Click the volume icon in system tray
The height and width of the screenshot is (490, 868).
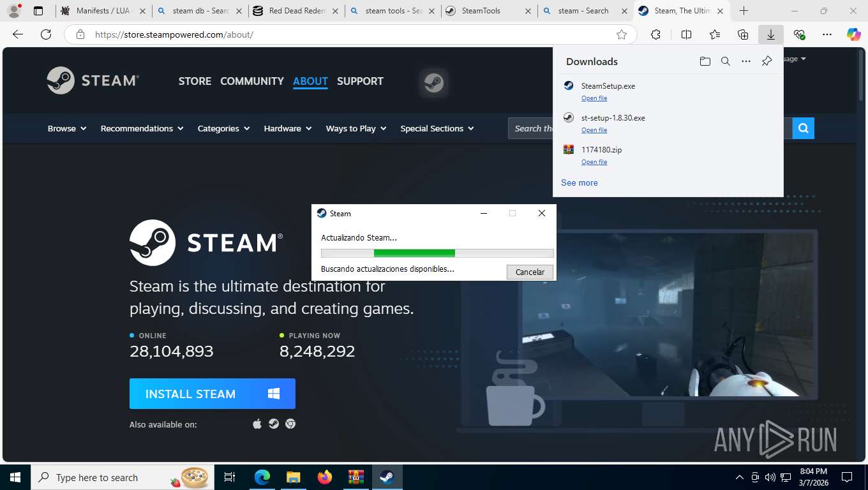[770, 477]
